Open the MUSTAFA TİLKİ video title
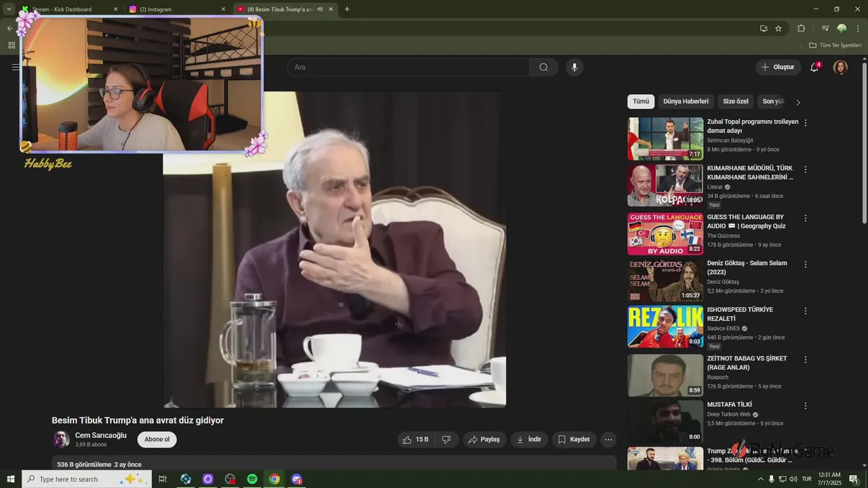 (730, 405)
